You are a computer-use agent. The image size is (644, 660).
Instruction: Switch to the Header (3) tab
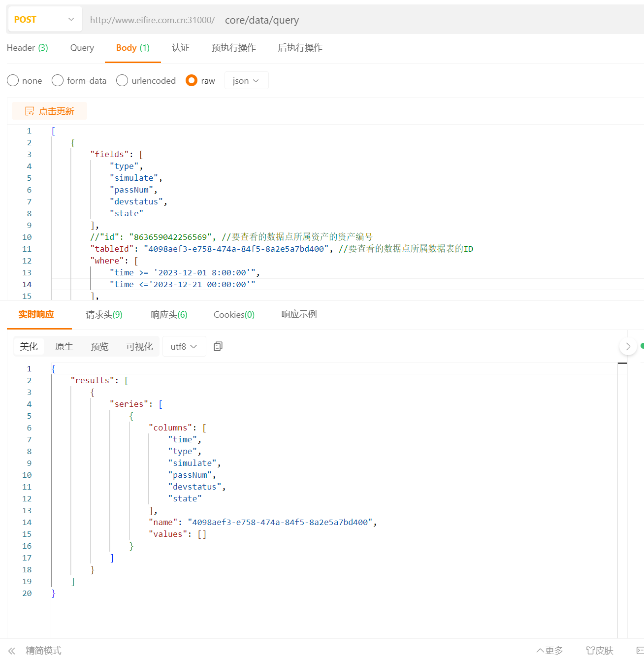tap(28, 48)
